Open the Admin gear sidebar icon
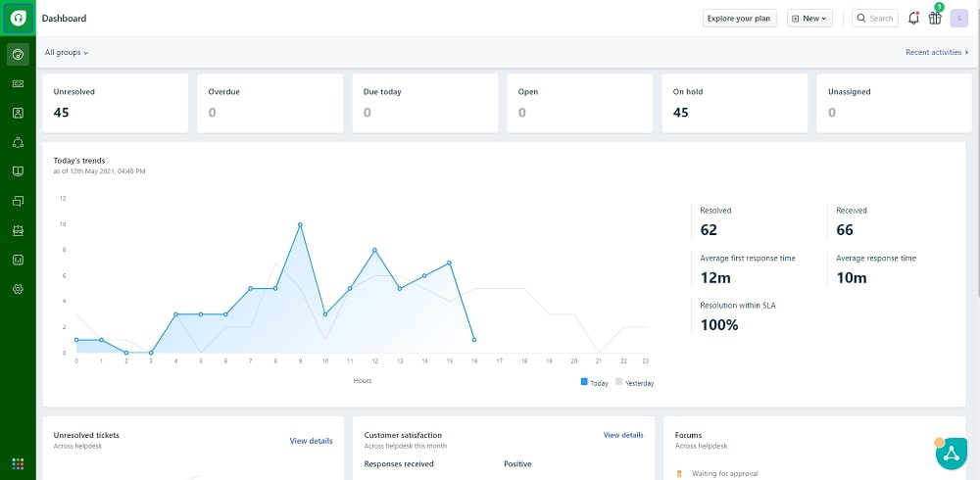This screenshot has height=480, width=980. coord(18,289)
